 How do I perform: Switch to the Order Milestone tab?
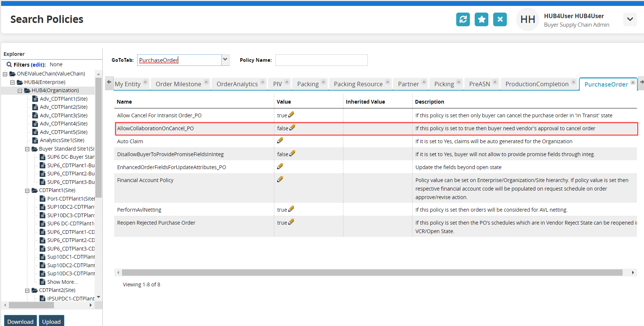pos(178,84)
